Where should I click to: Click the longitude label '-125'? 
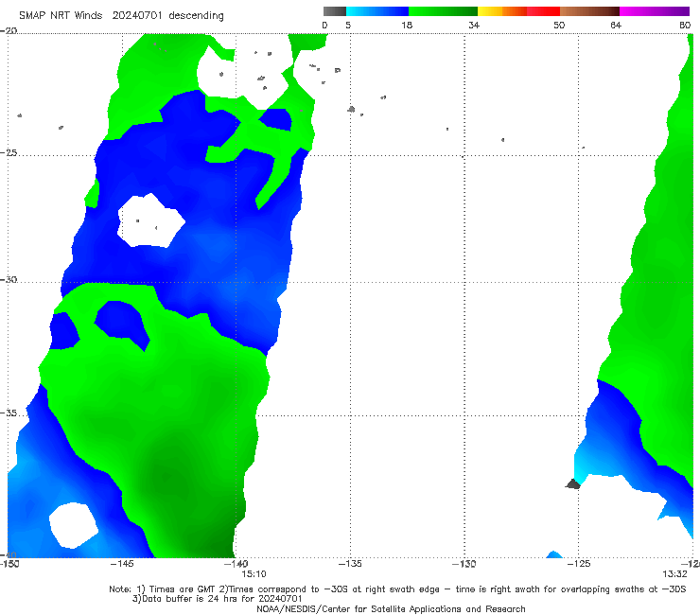pos(579,564)
